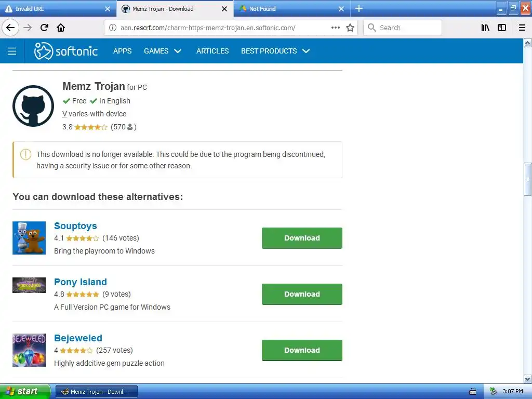Download Pony Island
Image resolution: width=532 pixels, height=399 pixels.
pyautogui.click(x=302, y=294)
